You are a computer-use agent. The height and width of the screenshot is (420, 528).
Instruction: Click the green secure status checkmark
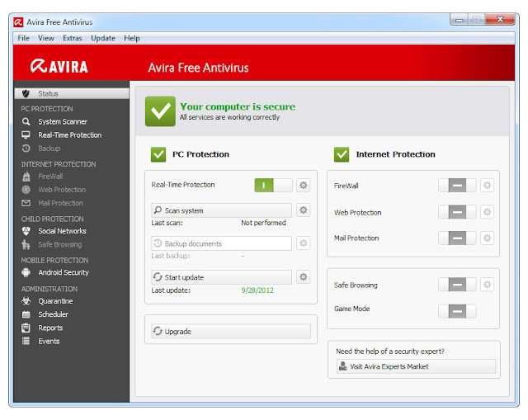[x=160, y=111]
